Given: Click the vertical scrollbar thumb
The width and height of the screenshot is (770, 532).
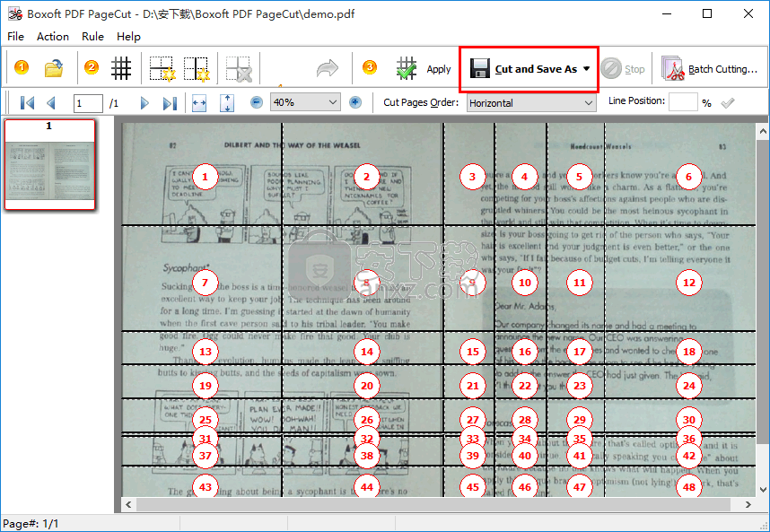Looking at the screenshot, I should [x=763, y=290].
